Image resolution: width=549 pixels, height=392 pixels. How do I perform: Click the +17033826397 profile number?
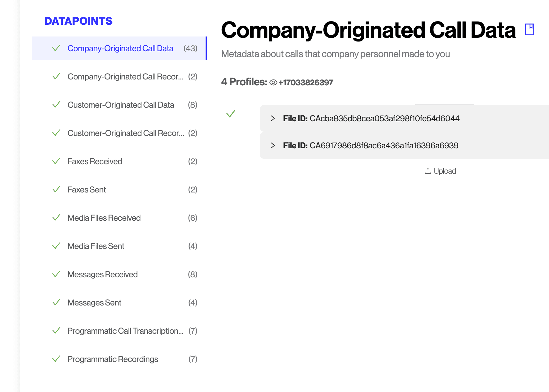click(x=306, y=82)
